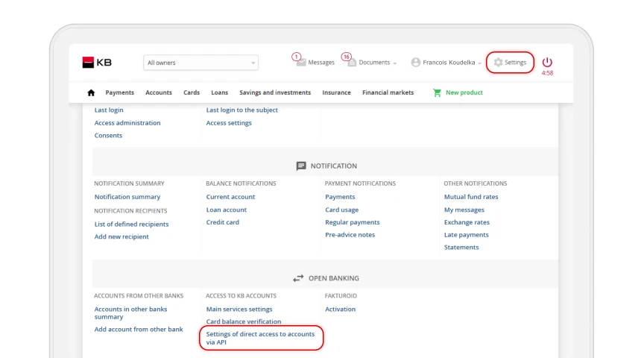Open Current account balance notifications
Screen dimensions: 644x358
point(230,196)
